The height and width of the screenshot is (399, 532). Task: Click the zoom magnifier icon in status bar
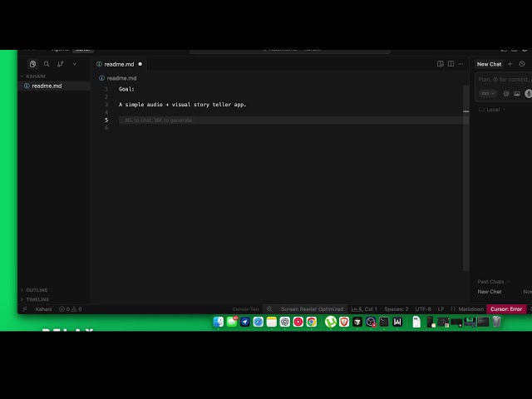(x=269, y=309)
